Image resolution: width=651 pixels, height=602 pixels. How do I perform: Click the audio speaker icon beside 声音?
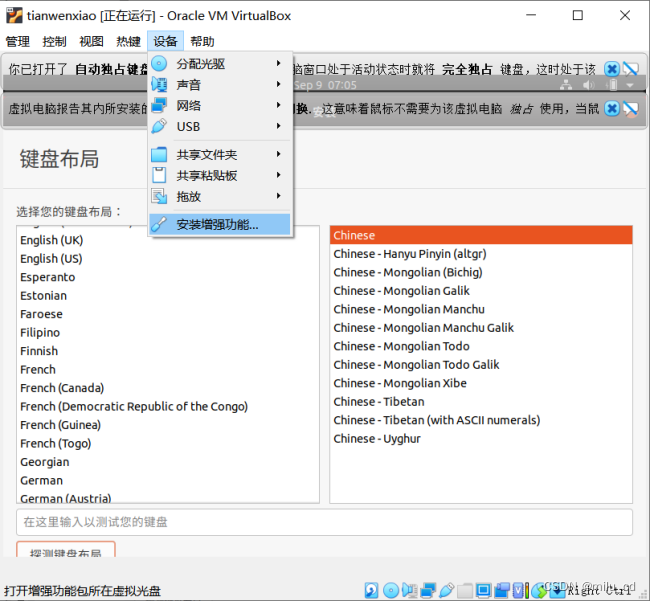tap(159, 85)
